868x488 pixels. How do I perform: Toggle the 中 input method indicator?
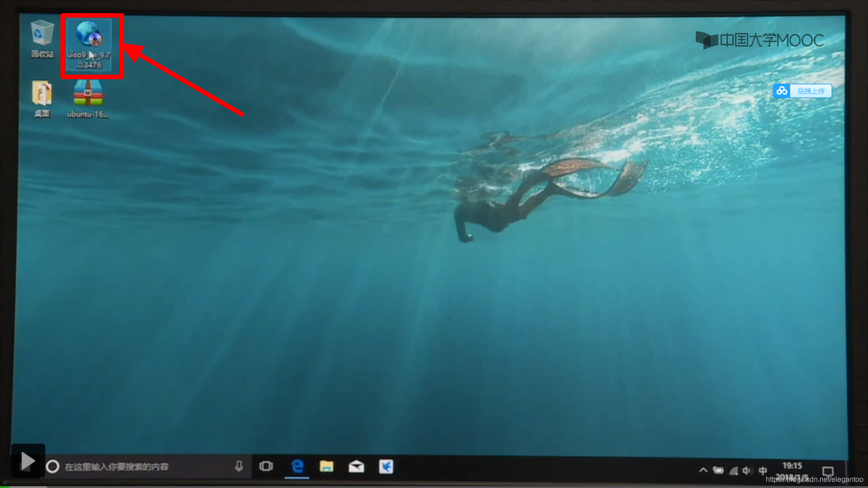click(763, 471)
